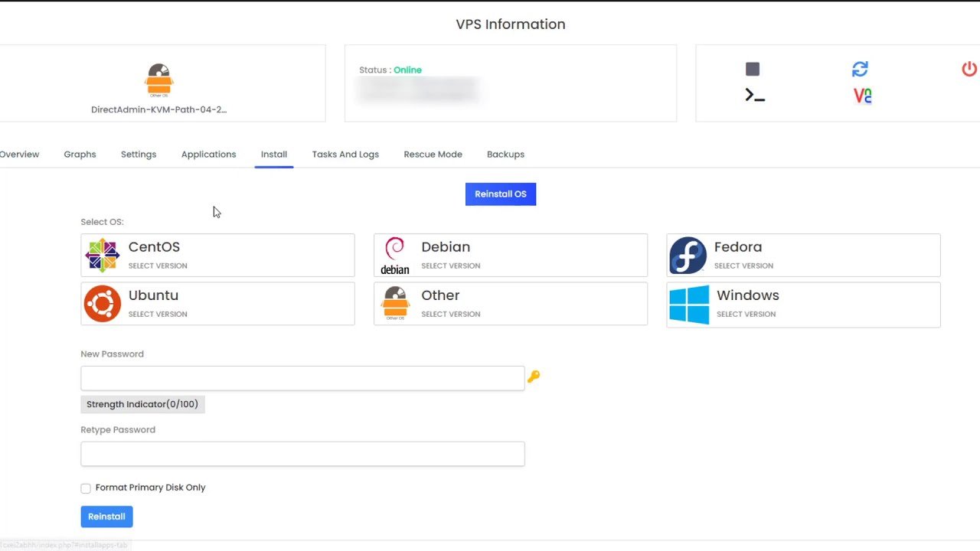
Task: Click the key icon to generate password
Action: (534, 377)
